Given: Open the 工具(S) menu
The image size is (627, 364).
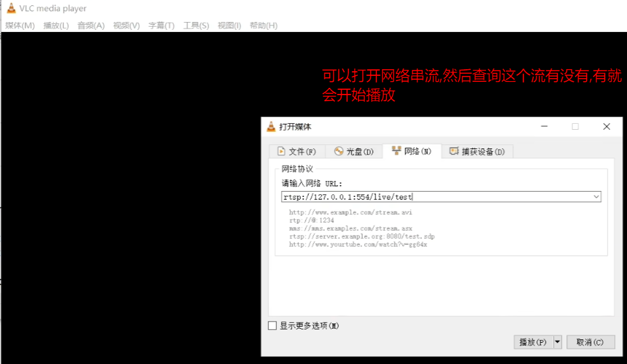Looking at the screenshot, I should [x=196, y=25].
